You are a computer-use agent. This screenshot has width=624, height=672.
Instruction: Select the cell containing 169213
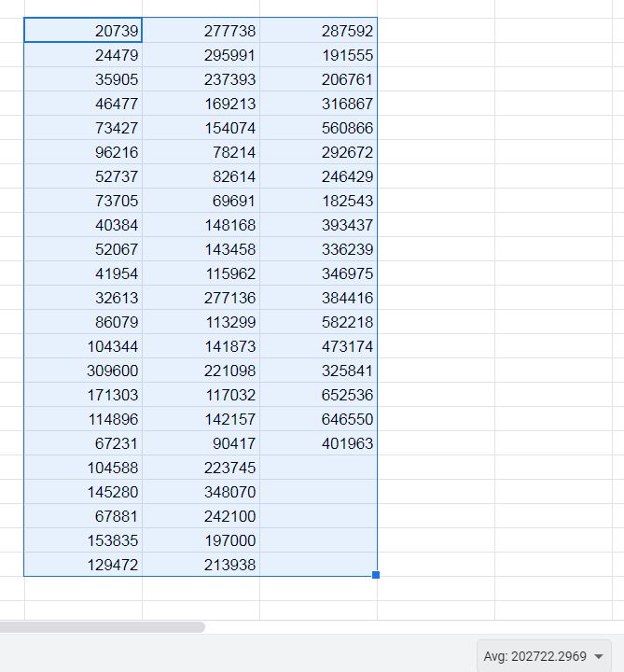tap(201, 104)
